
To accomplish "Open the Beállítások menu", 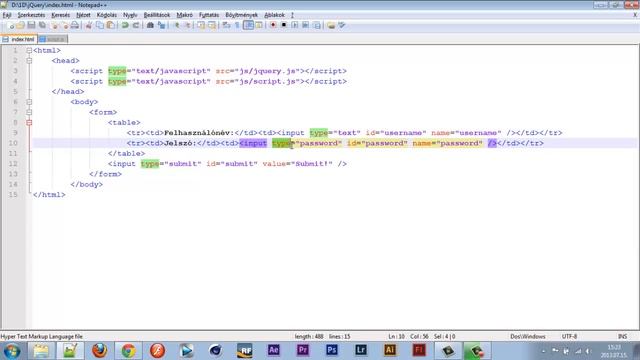I will (157, 15).
